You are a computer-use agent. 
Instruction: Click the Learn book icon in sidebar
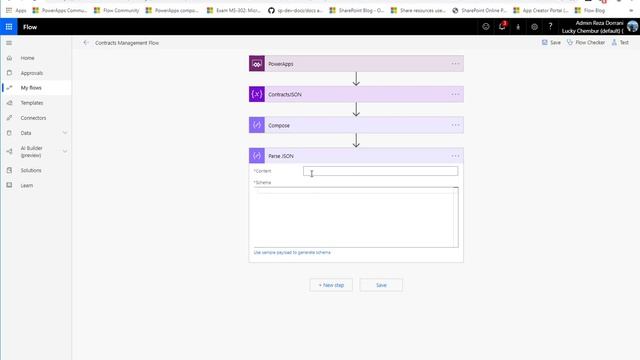point(9,185)
